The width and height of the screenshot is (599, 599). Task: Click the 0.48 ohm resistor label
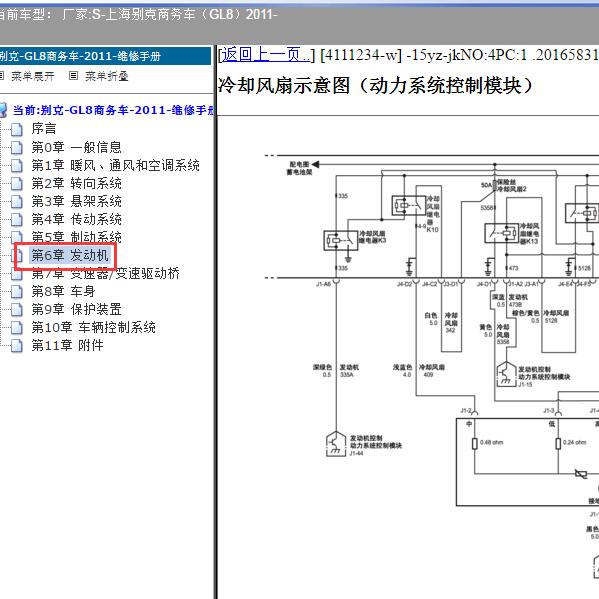point(492,442)
